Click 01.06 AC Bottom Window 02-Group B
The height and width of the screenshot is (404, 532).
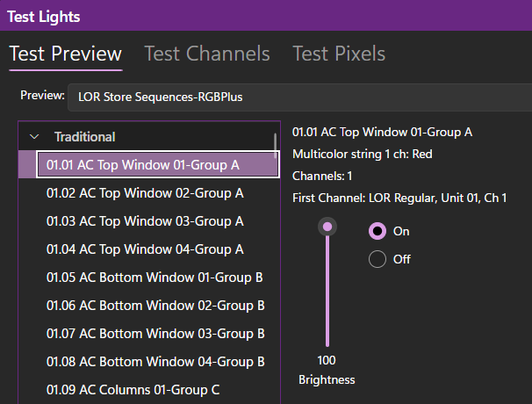click(155, 306)
